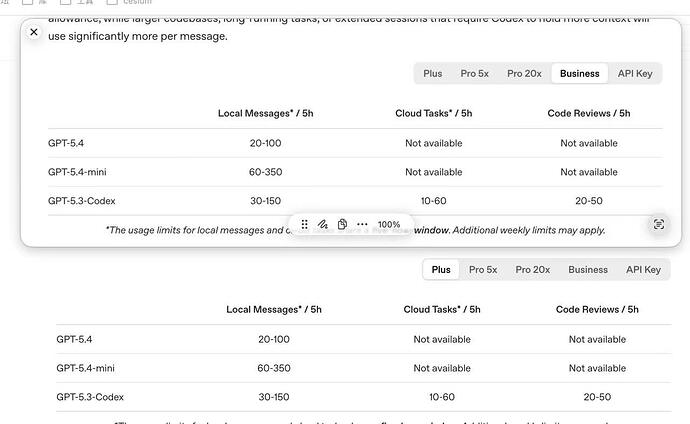Image resolution: width=690 pixels, height=424 pixels.
Task: Click the 20-100 value on the page below
Action: tap(274, 339)
